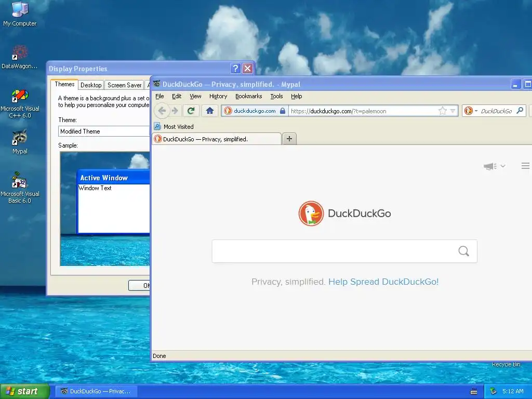Click the DuckDuckGo duck logo
This screenshot has width=532, height=399.
click(x=311, y=214)
